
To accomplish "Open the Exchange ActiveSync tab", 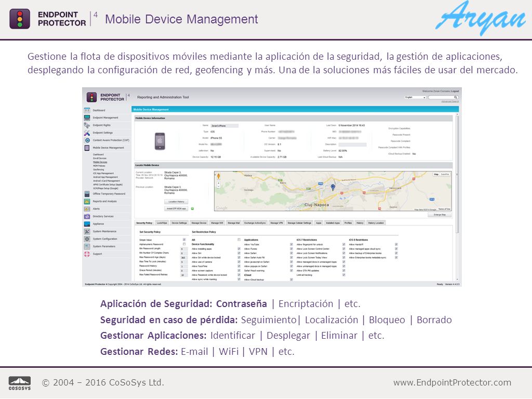I will (x=255, y=223).
